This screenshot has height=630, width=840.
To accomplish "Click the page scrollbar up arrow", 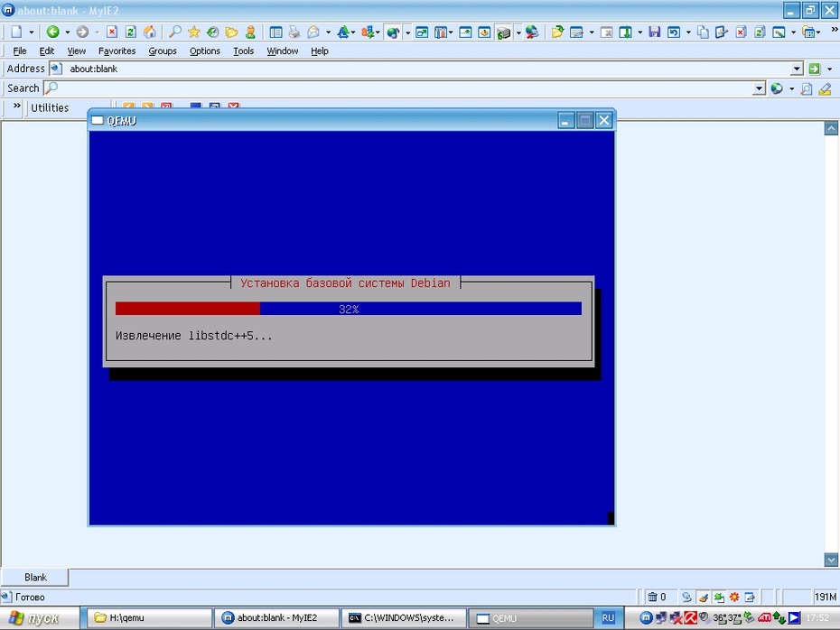I will point(831,128).
